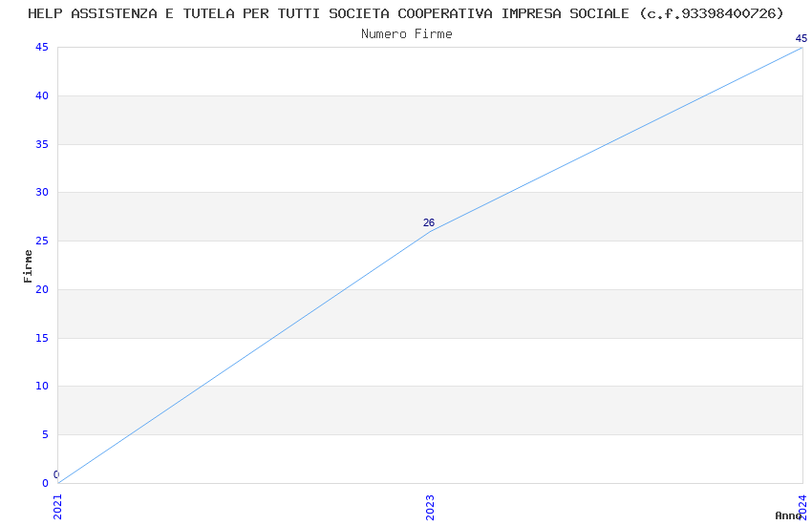Click the data point label 26

coord(429,223)
